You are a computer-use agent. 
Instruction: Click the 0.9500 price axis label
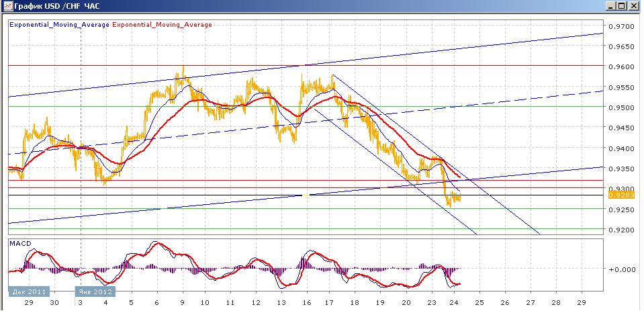pyautogui.click(x=621, y=107)
